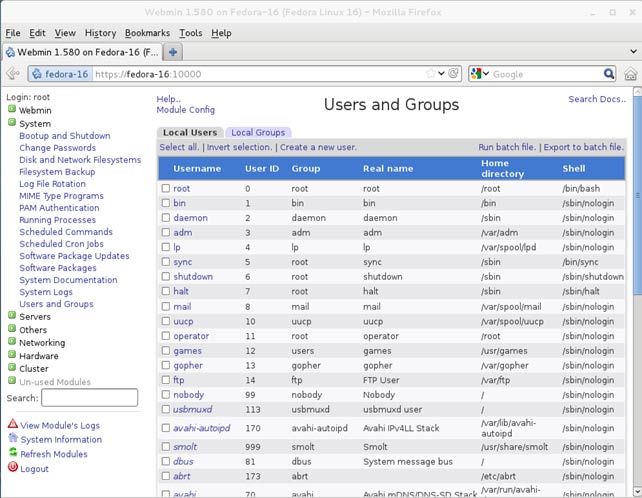The image size is (642, 498).
Task: Select the Local Users tab
Action: pos(190,133)
